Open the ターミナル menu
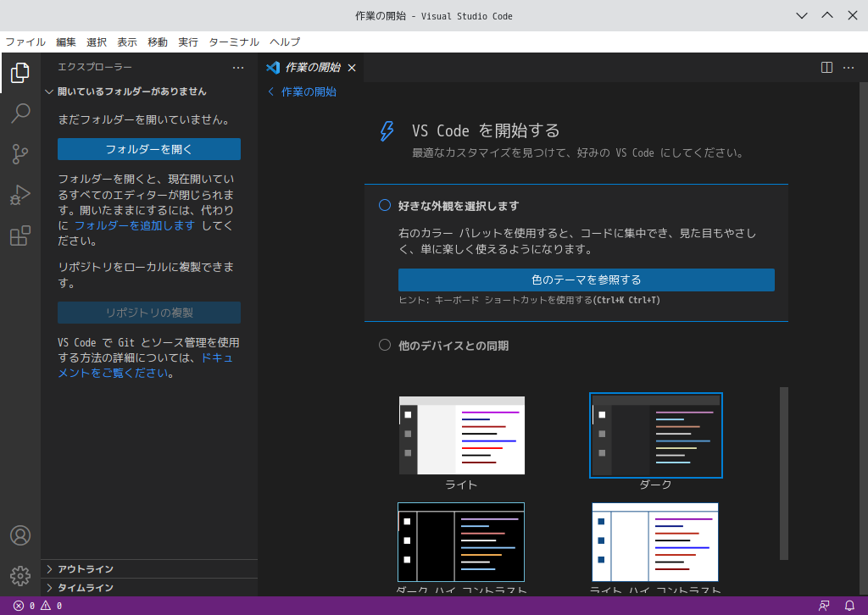Image resolution: width=868 pixels, height=615 pixels. point(236,42)
